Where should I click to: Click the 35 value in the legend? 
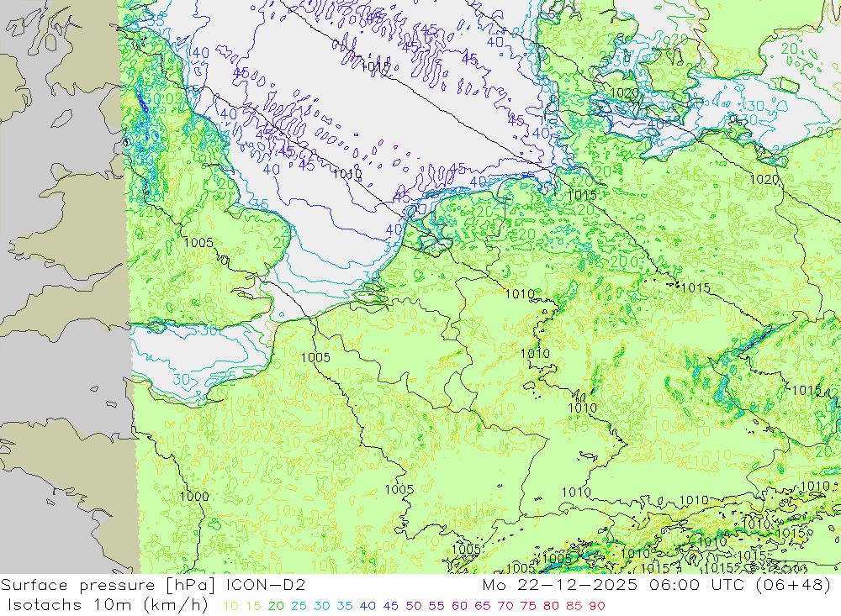(x=344, y=606)
